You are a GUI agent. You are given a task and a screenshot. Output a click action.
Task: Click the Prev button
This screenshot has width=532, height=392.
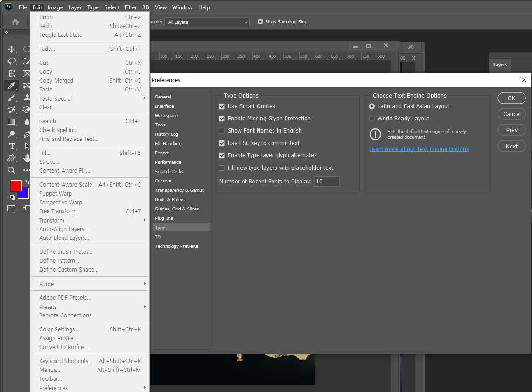pyautogui.click(x=511, y=130)
